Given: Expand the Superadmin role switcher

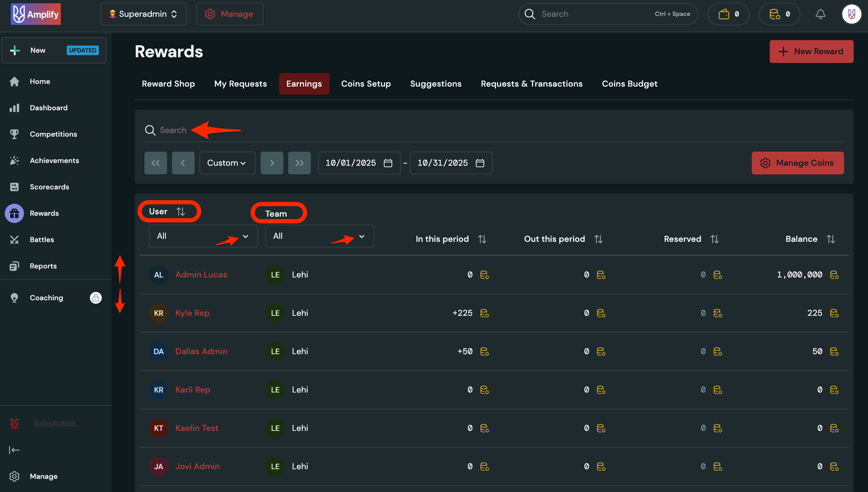Looking at the screenshot, I should coord(143,14).
